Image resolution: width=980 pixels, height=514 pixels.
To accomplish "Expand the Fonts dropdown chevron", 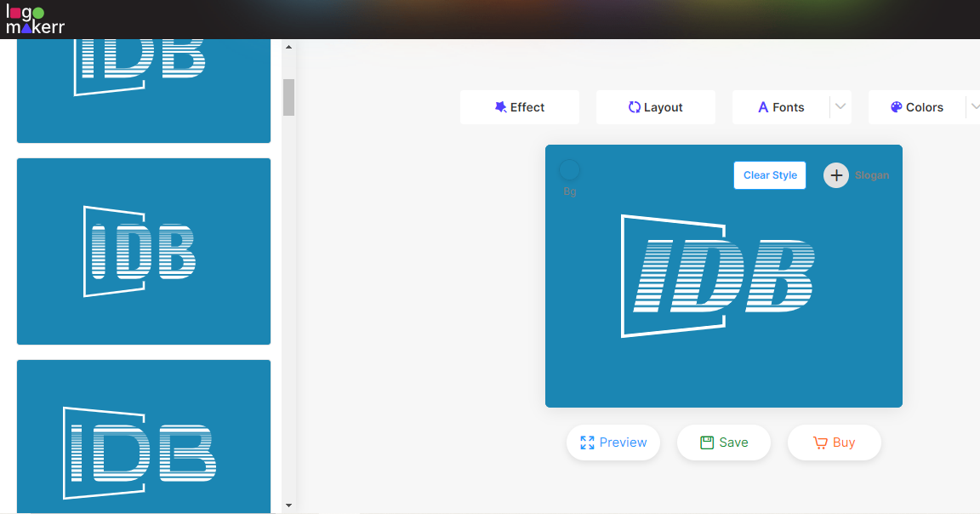I will click(x=840, y=106).
